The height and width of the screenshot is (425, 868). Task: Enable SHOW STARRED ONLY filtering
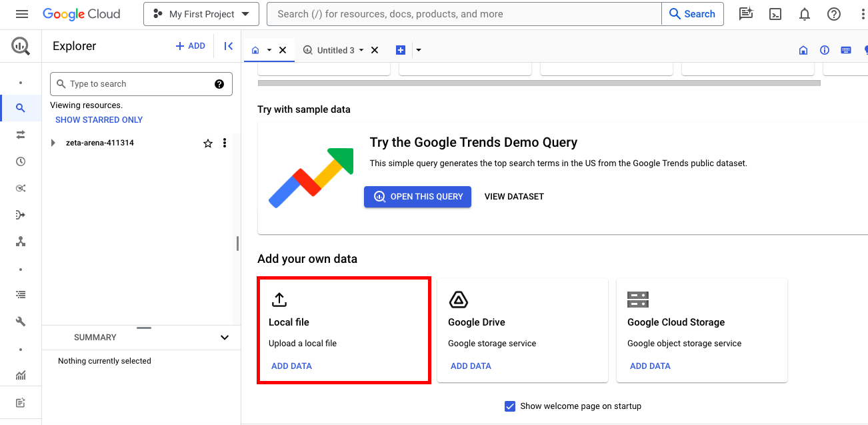99,119
